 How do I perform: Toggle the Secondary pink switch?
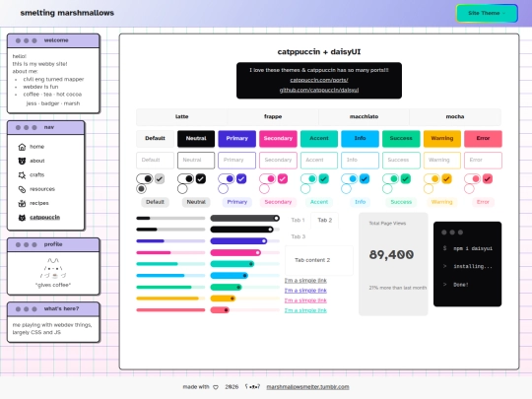point(267,178)
